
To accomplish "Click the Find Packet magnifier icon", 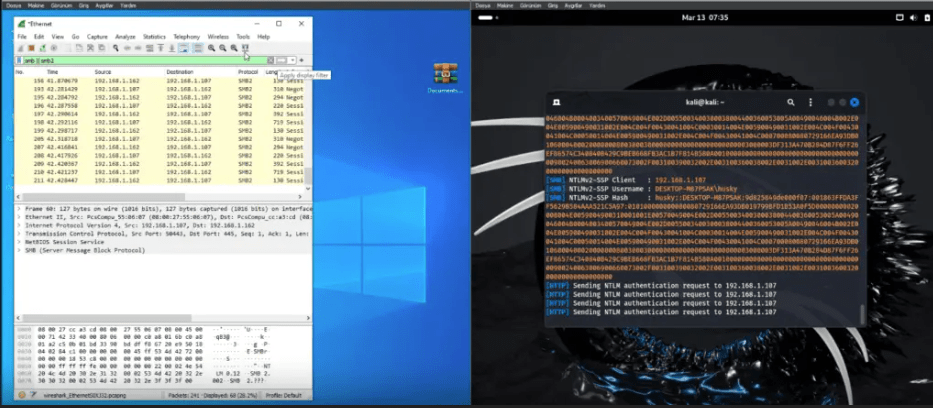I will (x=117, y=47).
